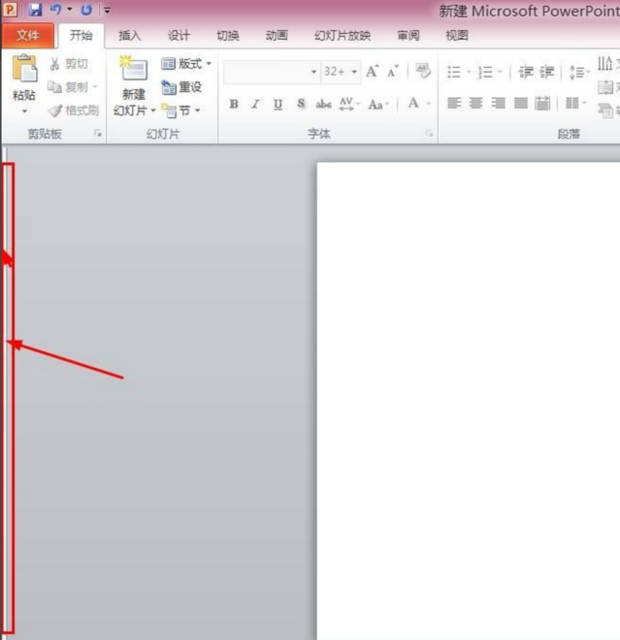Click the Reset (重设) slide icon
This screenshot has width=620, height=640.
click(x=182, y=87)
